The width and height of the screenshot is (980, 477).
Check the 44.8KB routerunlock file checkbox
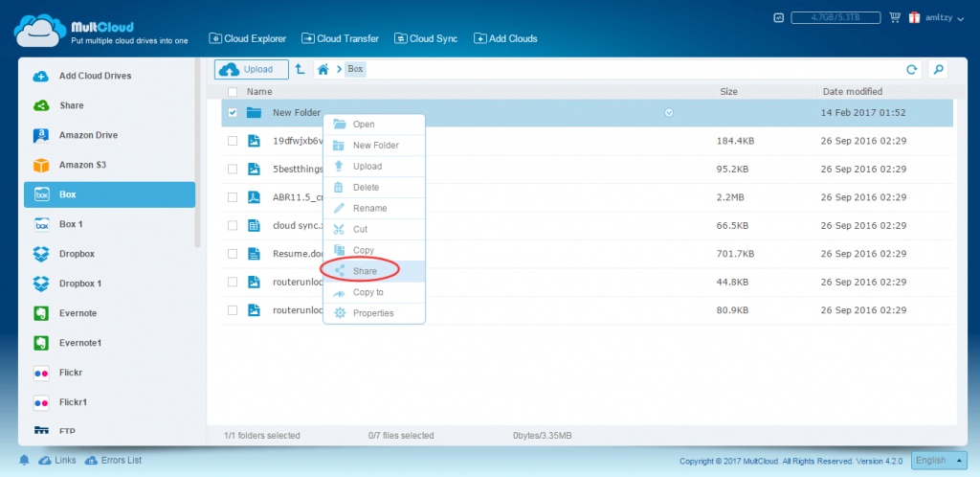[x=233, y=282]
